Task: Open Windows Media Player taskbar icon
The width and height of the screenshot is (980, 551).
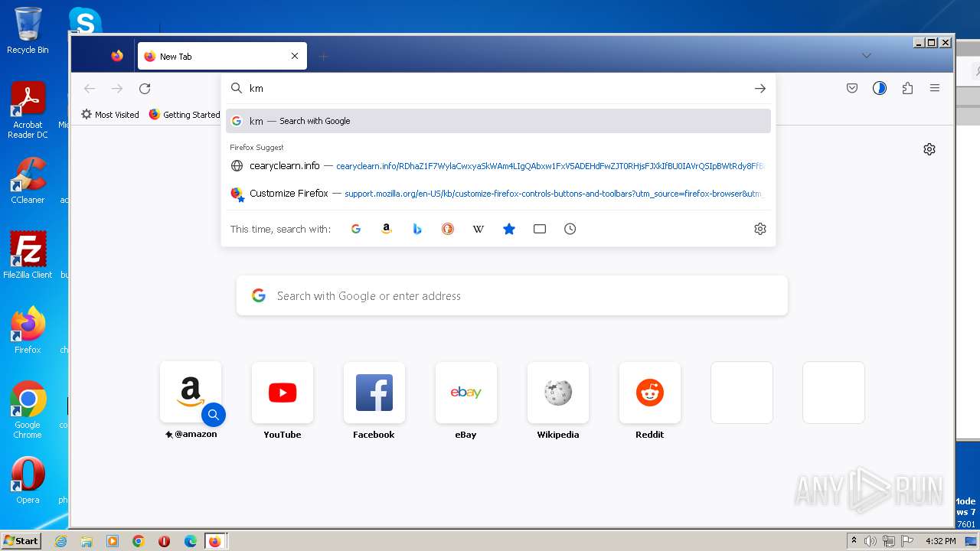Action: pyautogui.click(x=113, y=541)
